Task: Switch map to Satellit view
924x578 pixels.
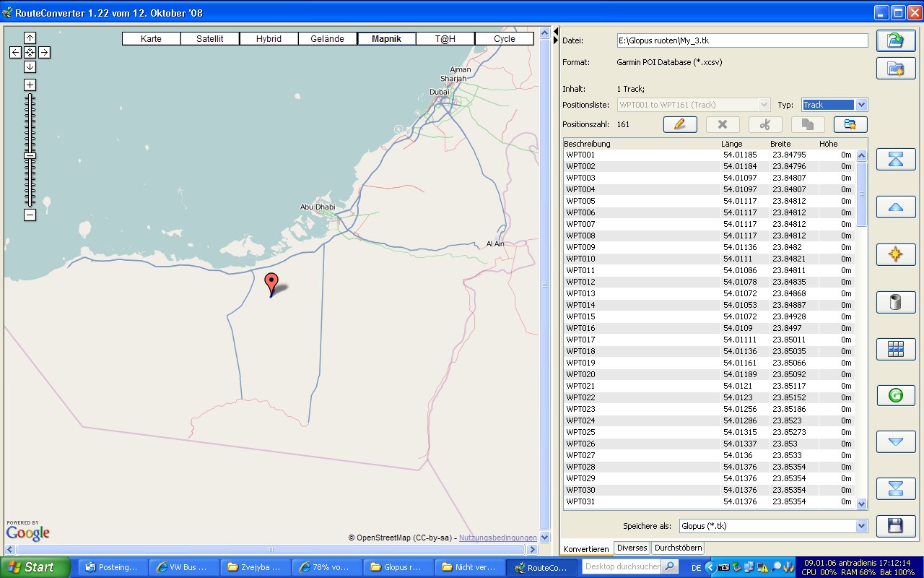Action: pos(210,39)
